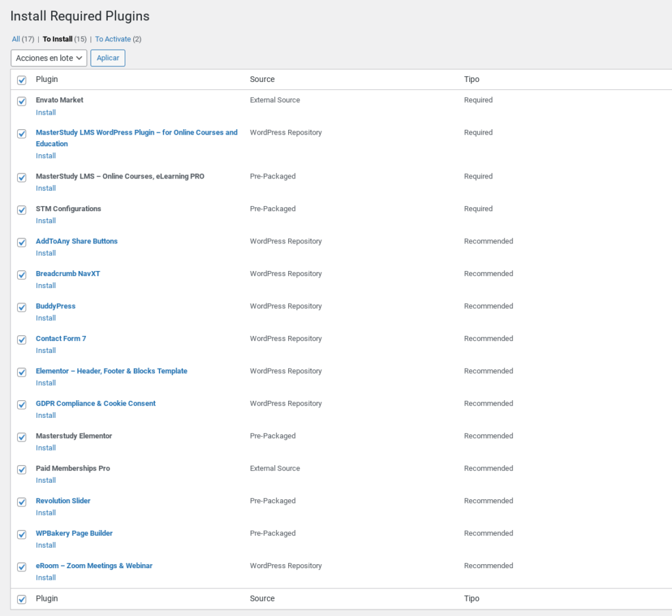Click Recommended in the BuddyPress row

[488, 306]
